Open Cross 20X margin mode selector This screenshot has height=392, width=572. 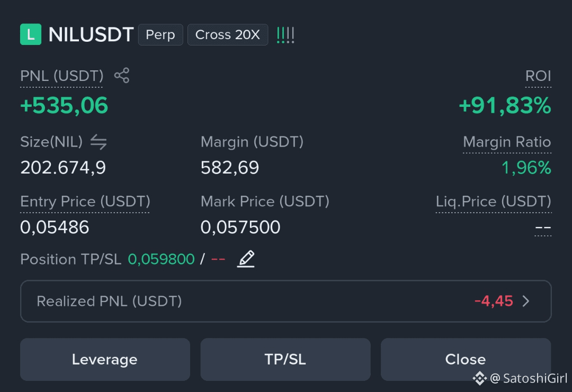click(x=228, y=34)
